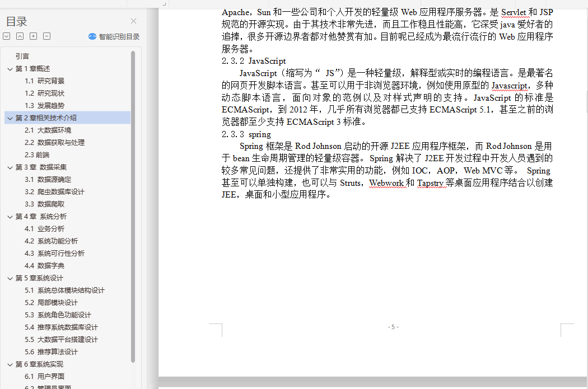Click the plus box icon under 目录
The height and width of the screenshot is (389, 588).
click(34, 36)
